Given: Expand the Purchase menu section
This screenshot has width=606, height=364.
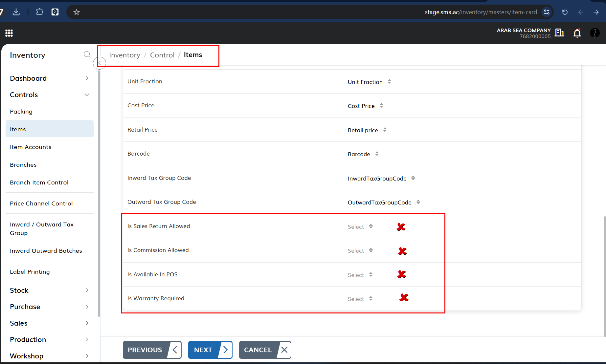Looking at the screenshot, I should click(50, 307).
